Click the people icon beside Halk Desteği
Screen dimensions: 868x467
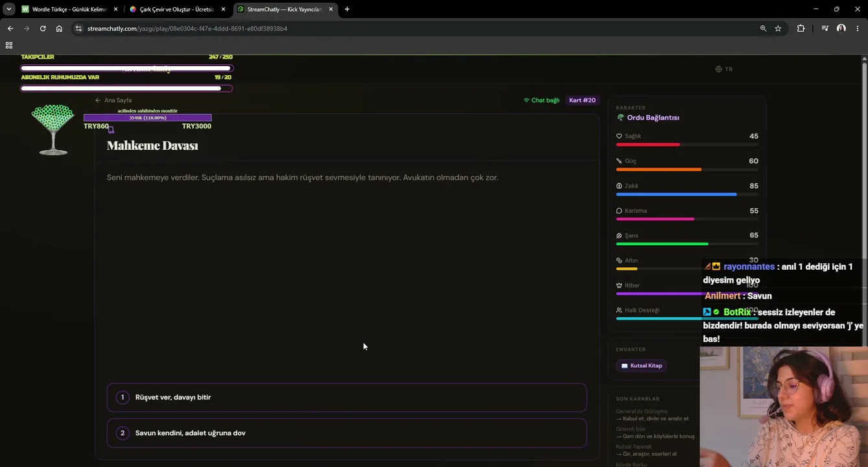click(x=619, y=311)
